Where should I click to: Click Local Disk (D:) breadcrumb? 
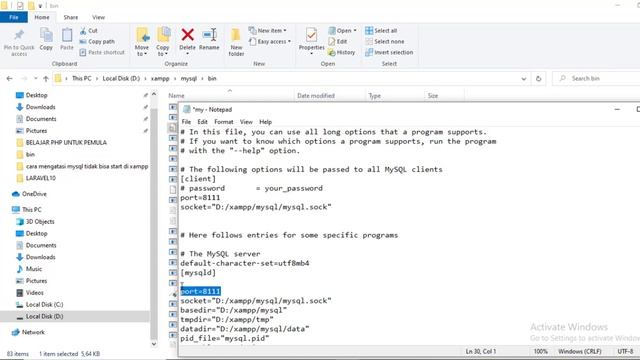pyautogui.click(x=121, y=78)
